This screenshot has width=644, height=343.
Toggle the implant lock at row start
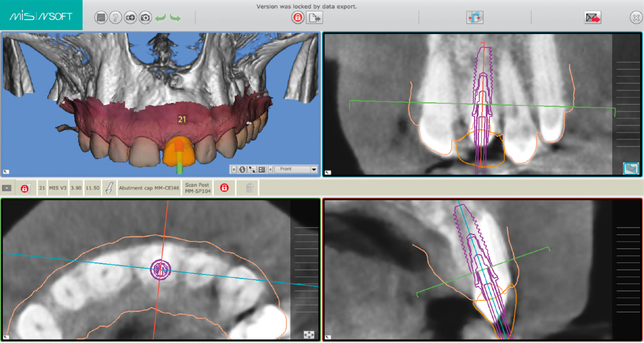[25, 188]
